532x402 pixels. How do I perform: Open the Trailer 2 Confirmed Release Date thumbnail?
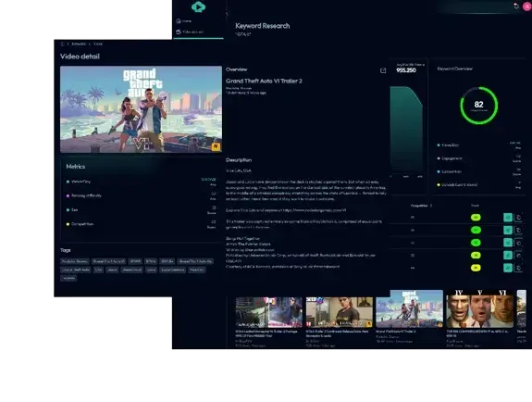[x=340, y=312]
